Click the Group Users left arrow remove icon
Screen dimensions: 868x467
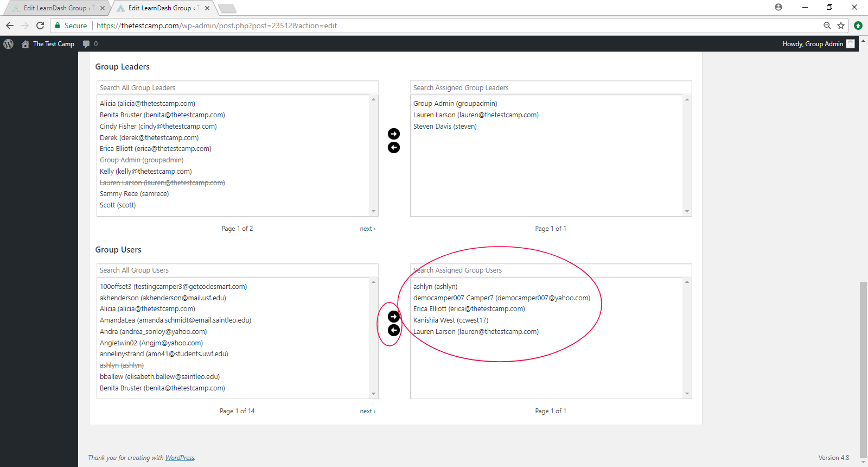point(394,330)
